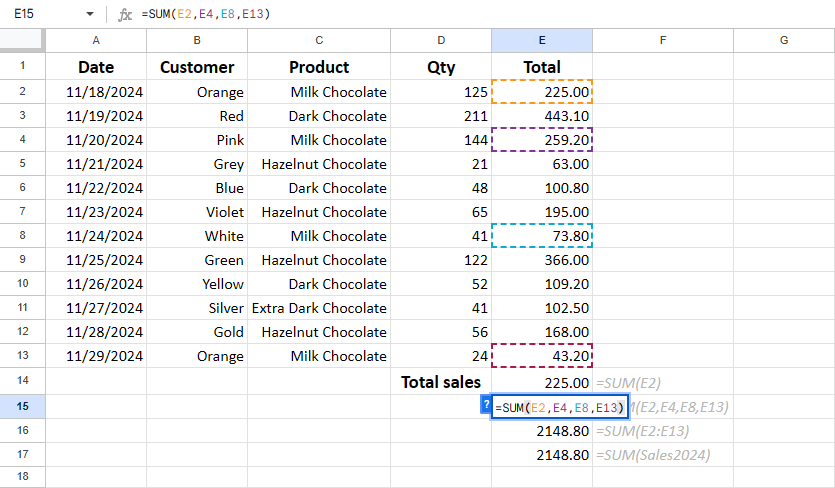
Task: Open the Name box dropdown arrow
Action: click(89, 14)
